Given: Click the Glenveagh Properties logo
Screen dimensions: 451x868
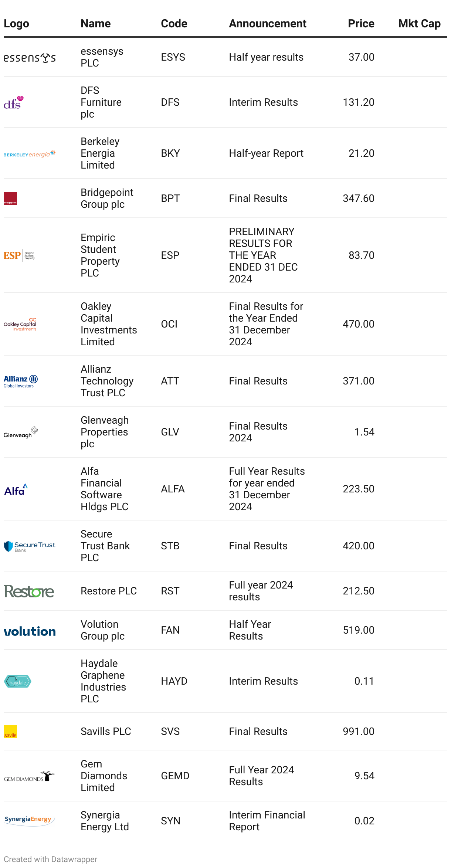Looking at the screenshot, I should pos(21,432).
